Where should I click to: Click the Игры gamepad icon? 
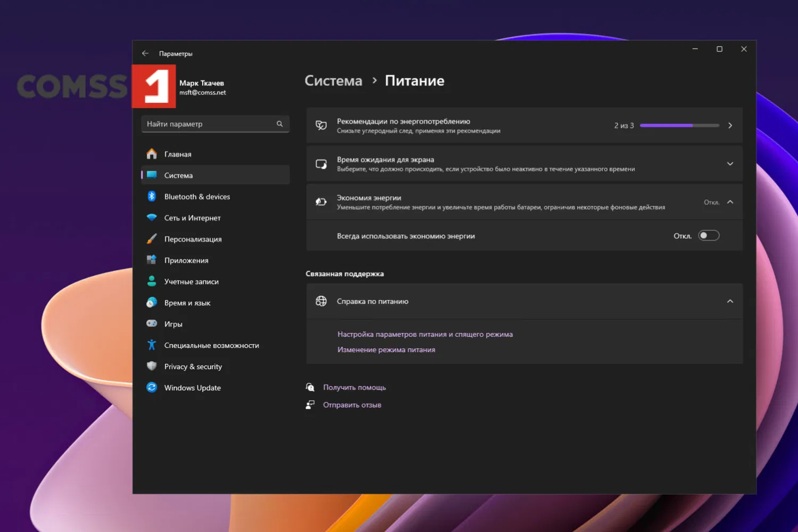tap(152, 324)
